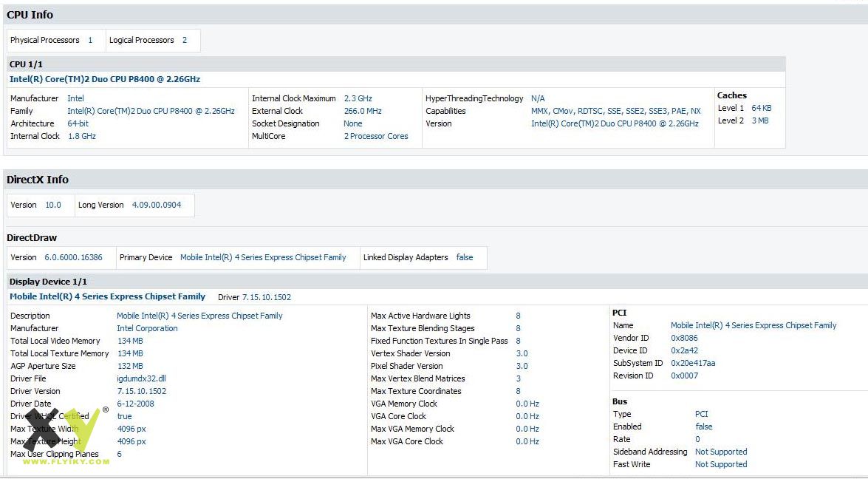The height and width of the screenshot is (479, 868).
Task: Click the Description row chipset value
Action: 199,316
